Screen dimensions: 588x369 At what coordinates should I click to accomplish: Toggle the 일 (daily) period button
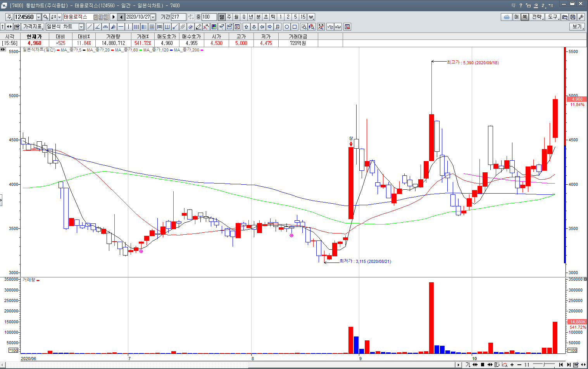tap(221, 17)
